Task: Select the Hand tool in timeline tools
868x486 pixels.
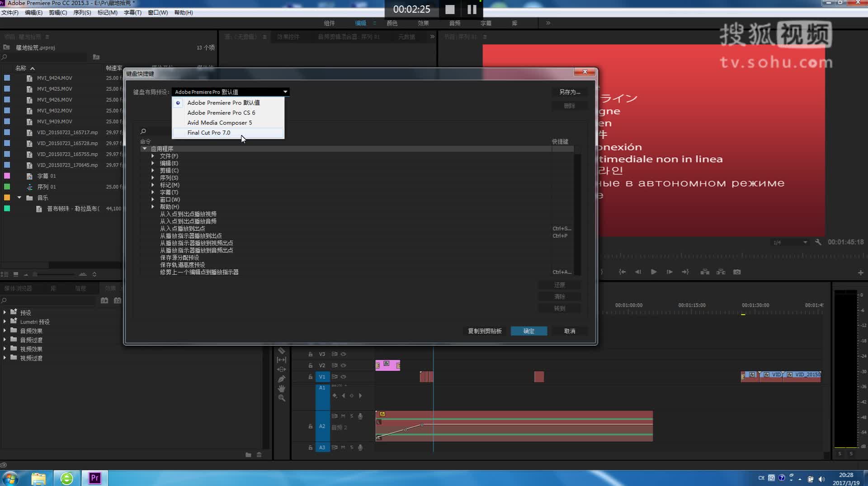Action: click(281, 388)
